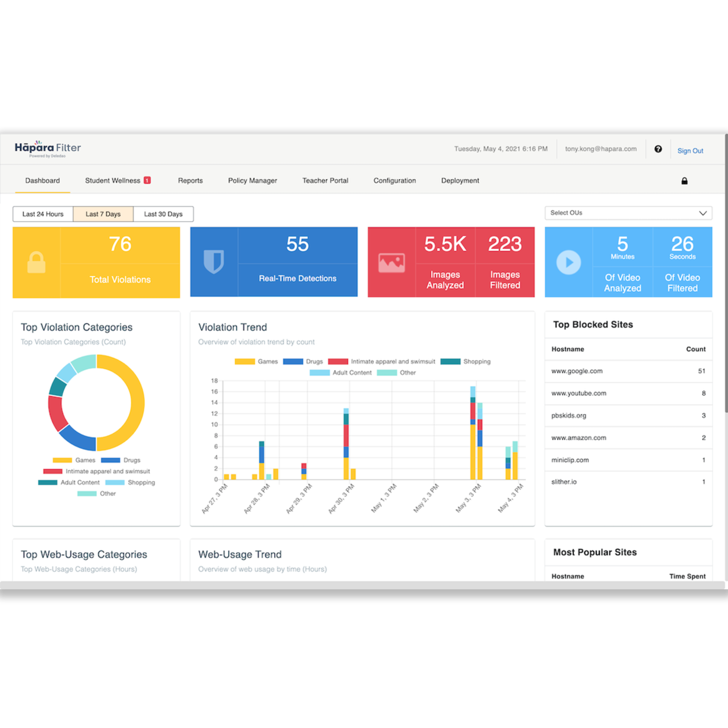Click the video play icon in Video Analyzed card
728x728 pixels.
click(569, 262)
